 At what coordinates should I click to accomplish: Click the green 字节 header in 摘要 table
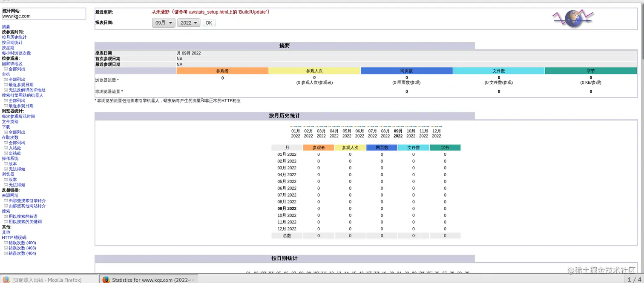coord(591,71)
